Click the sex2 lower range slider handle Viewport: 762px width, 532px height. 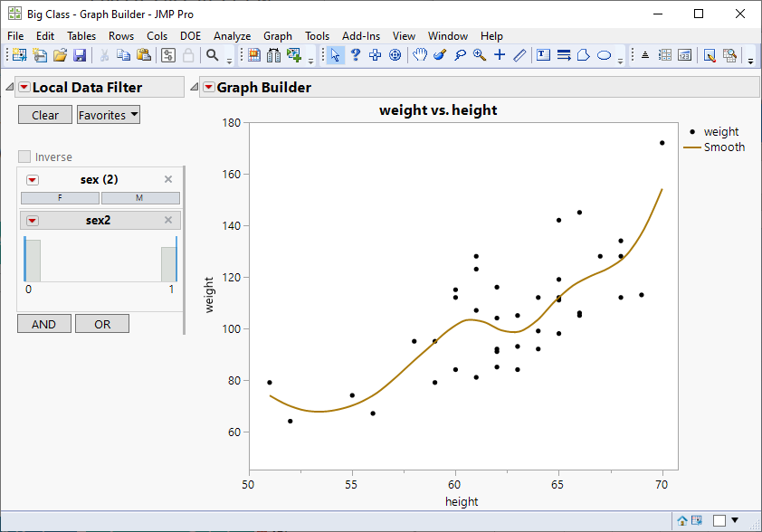click(x=24, y=259)
